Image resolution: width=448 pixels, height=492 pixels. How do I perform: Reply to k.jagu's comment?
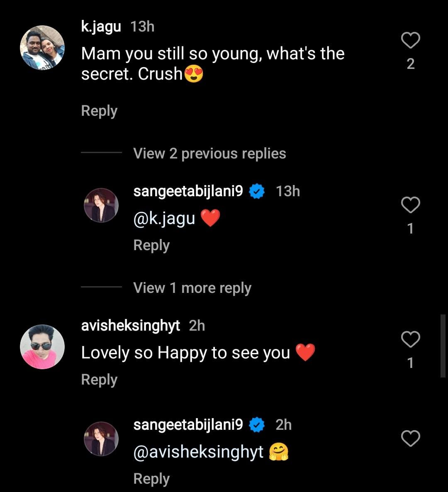click(99, 111)
